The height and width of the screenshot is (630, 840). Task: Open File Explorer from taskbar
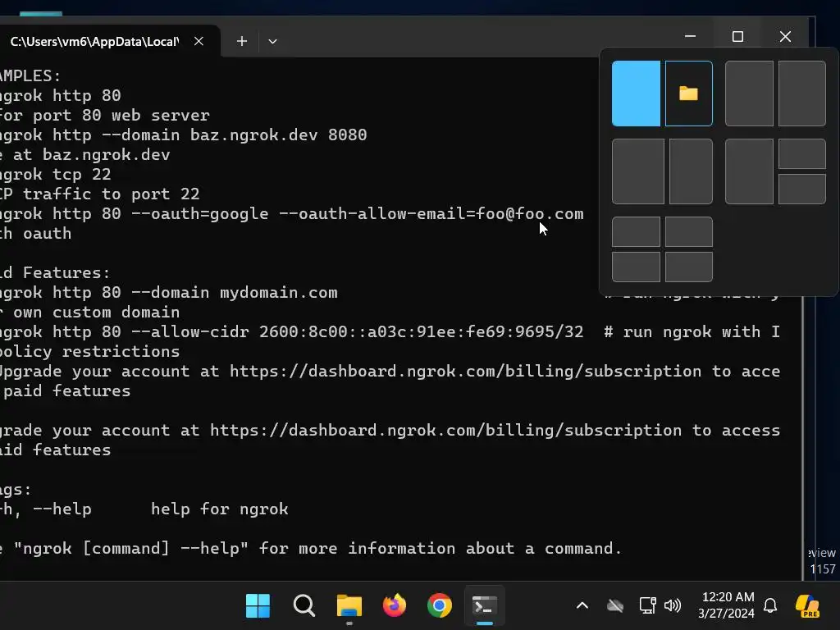[349, 606]
